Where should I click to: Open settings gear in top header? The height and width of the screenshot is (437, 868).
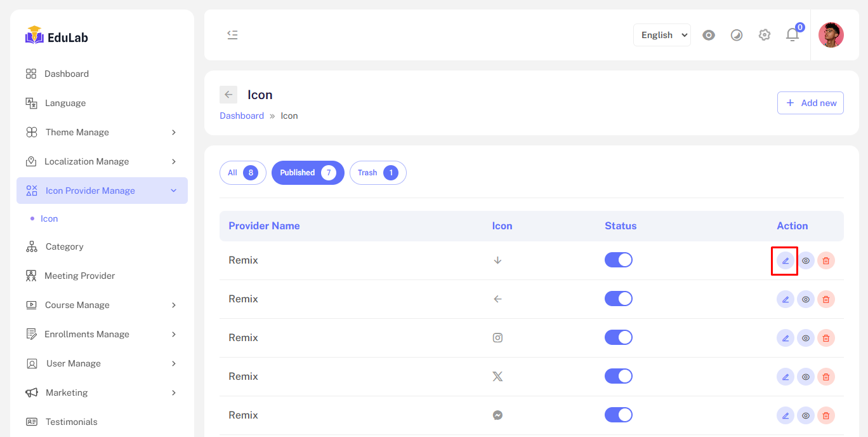click(x=765, y=35)
